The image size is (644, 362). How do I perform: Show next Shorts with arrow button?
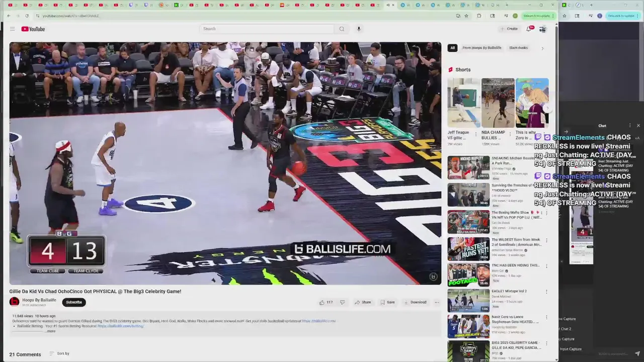click(547, 109)
